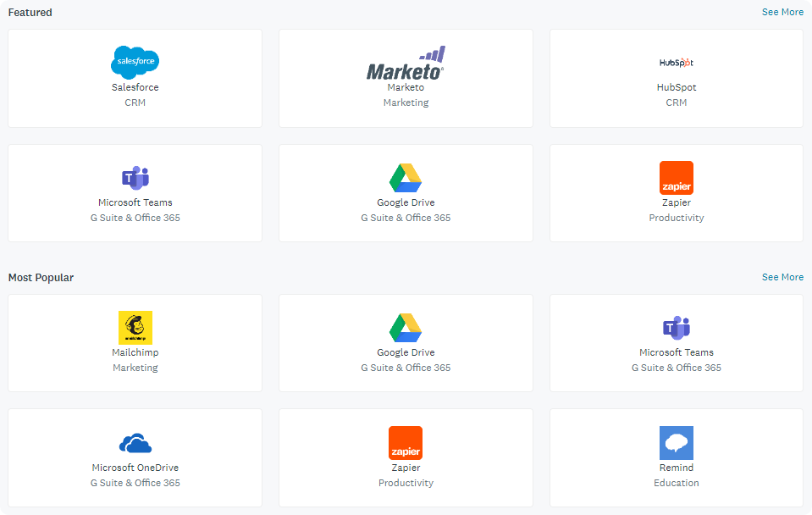This screenshot has width=812, height=515.
Task: Click the Featured section heading
Action: [x=30, y=13]
